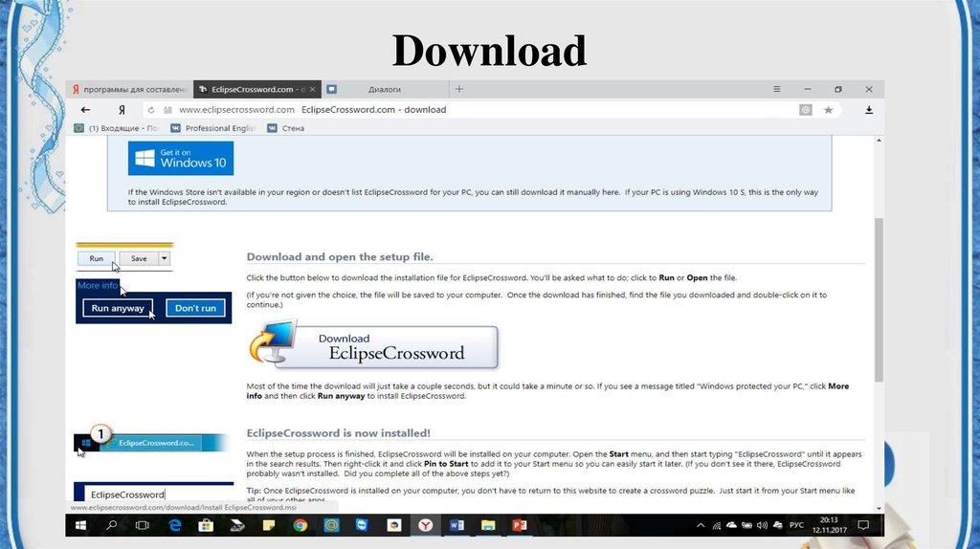Click the site info icon before the URL
The width and height of the screenshot is (980, 549).
pos(167,110)
